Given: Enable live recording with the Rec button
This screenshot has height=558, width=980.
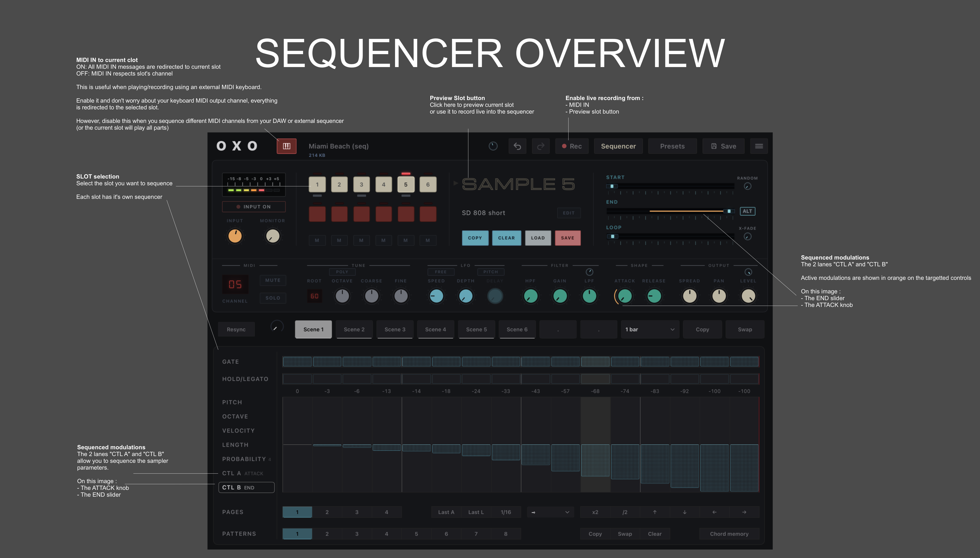Looking at the screenshot, I should tap(571, 146).
